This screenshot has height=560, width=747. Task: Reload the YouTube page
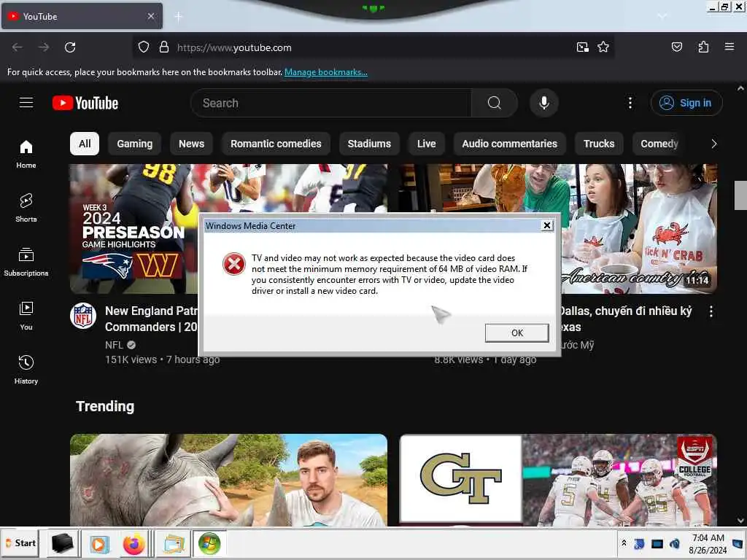70,47
